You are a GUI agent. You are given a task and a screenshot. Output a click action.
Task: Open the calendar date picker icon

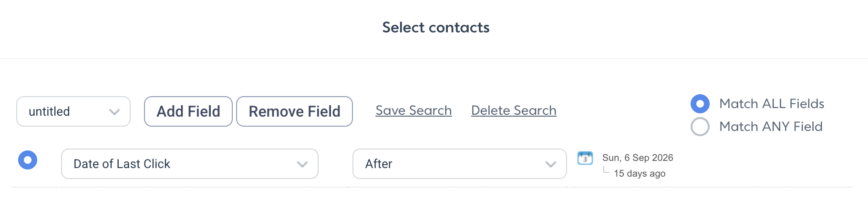point(585,158)
